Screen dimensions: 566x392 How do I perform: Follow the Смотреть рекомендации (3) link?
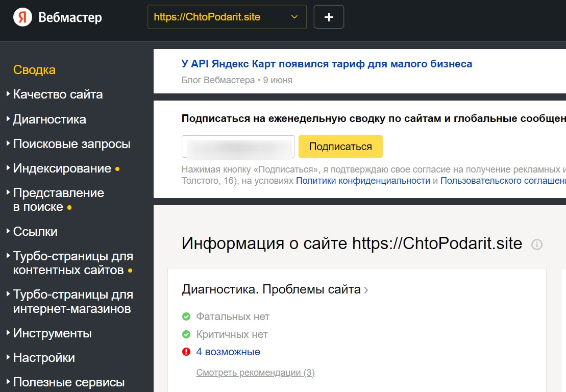point(255,373)
